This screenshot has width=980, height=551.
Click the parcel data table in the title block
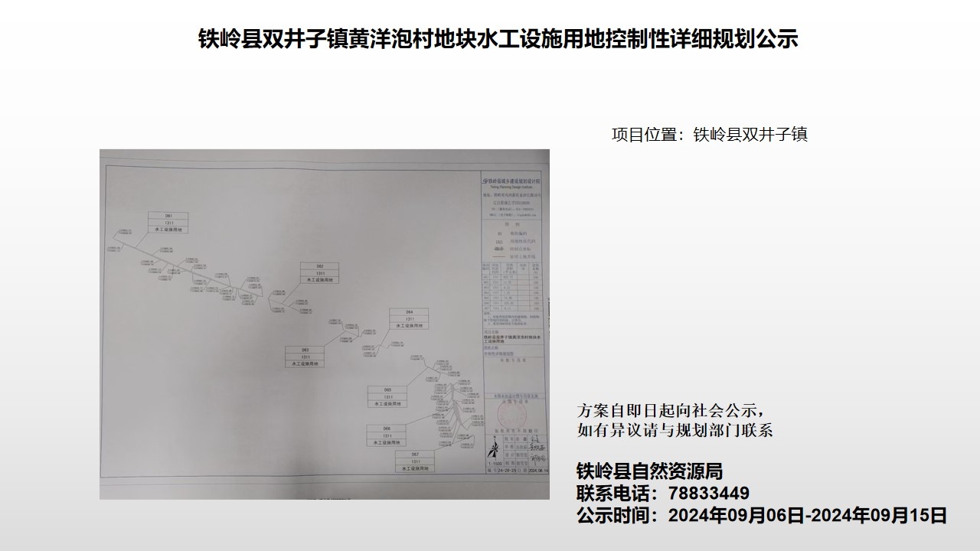pyautogui.click(x=512, y=287)
